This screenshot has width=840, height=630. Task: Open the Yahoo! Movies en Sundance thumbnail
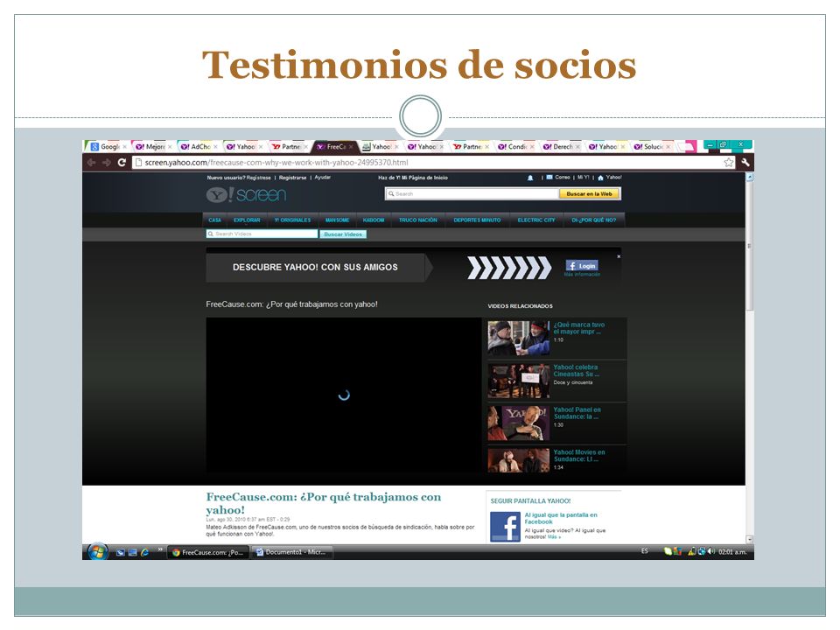click(519, 460)
